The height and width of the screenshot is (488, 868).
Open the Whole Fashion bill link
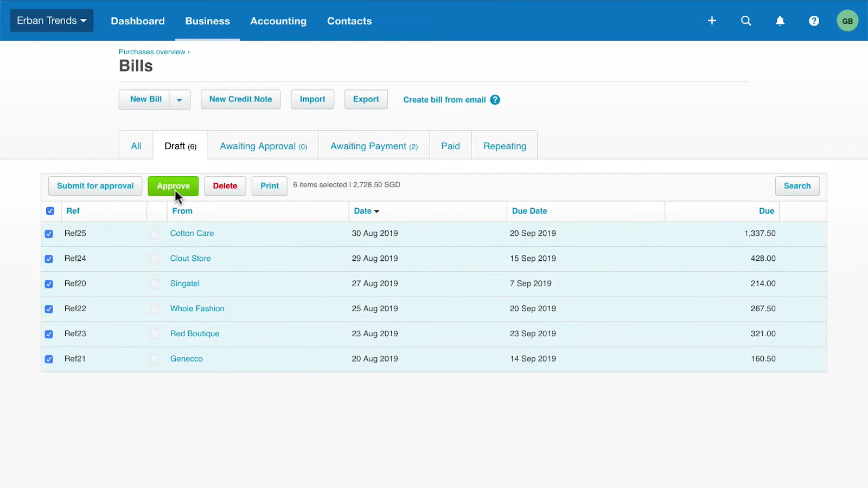[x=197, y=309]
